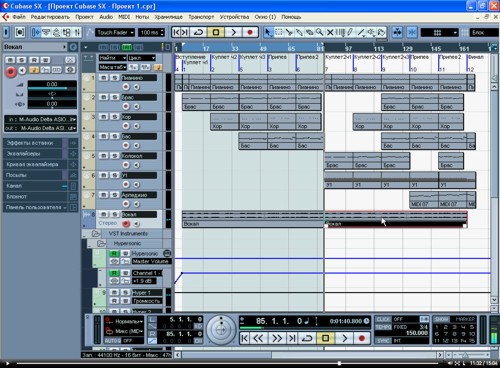Image resolution: width=500 pixels, height=368 pixels.
Task: Show the Inspector panel
Action: 36,32
